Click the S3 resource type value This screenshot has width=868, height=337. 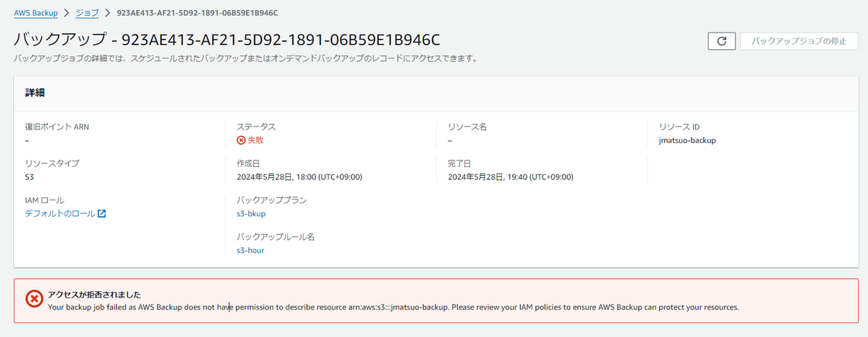tap(30, 176)
